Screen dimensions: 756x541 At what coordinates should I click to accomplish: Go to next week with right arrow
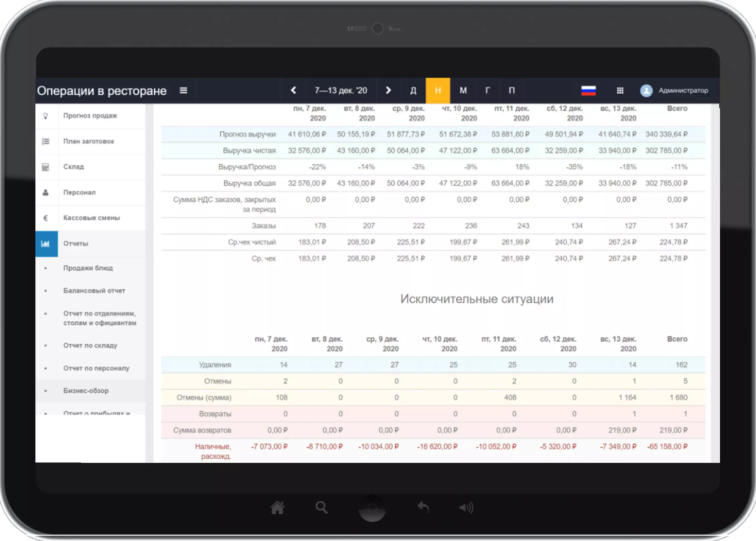pos(388,91)
